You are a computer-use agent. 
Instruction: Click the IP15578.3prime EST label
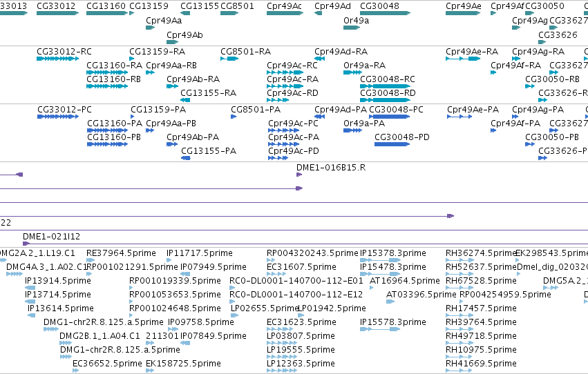[x=393, y=322]
